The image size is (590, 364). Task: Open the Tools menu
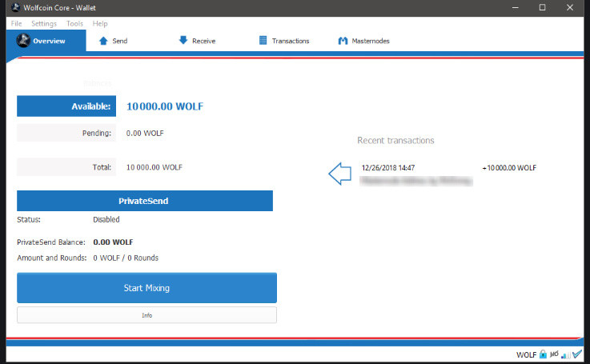pos(74,23)
